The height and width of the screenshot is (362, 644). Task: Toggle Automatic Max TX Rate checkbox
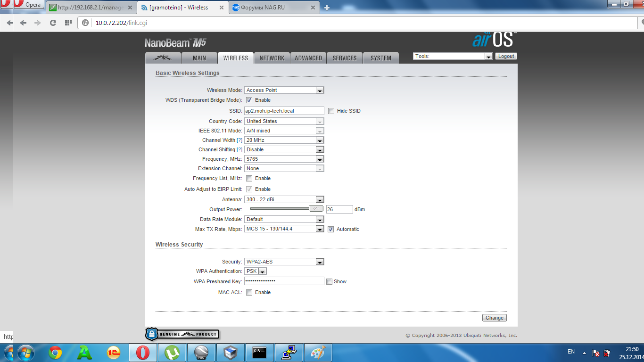tap(331, 229)
